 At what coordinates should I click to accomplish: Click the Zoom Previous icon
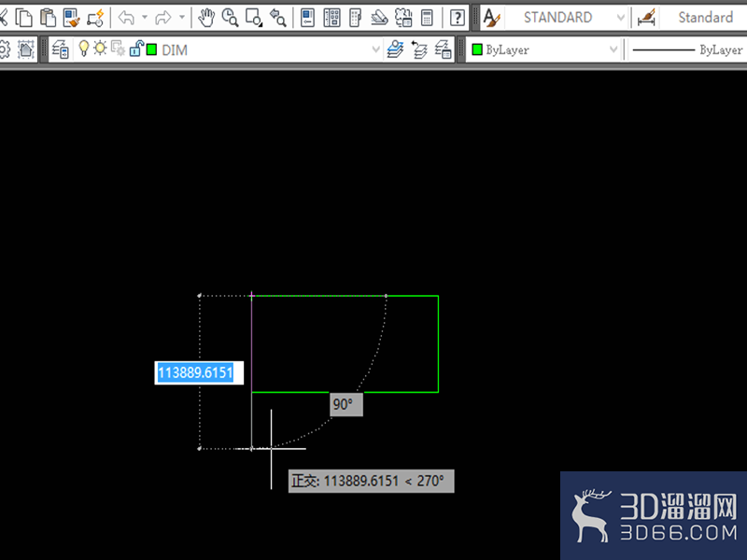pos(277,18)
